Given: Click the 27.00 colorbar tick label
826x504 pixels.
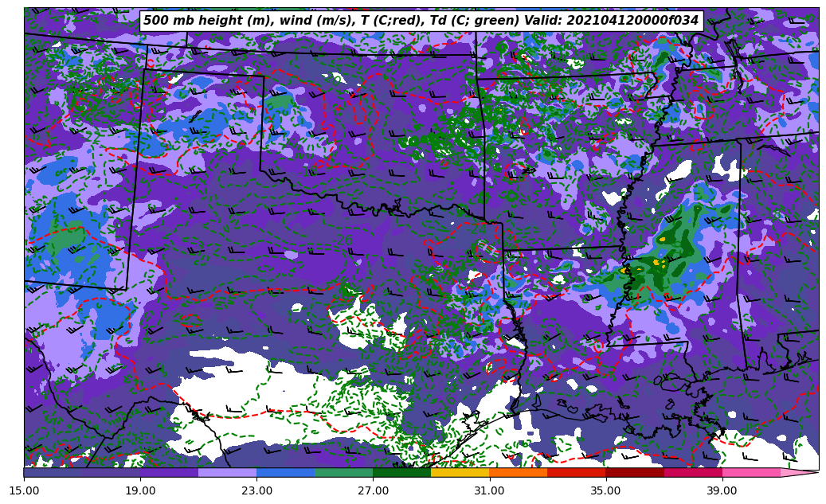Looking at the screenshot, I should 373,490.
